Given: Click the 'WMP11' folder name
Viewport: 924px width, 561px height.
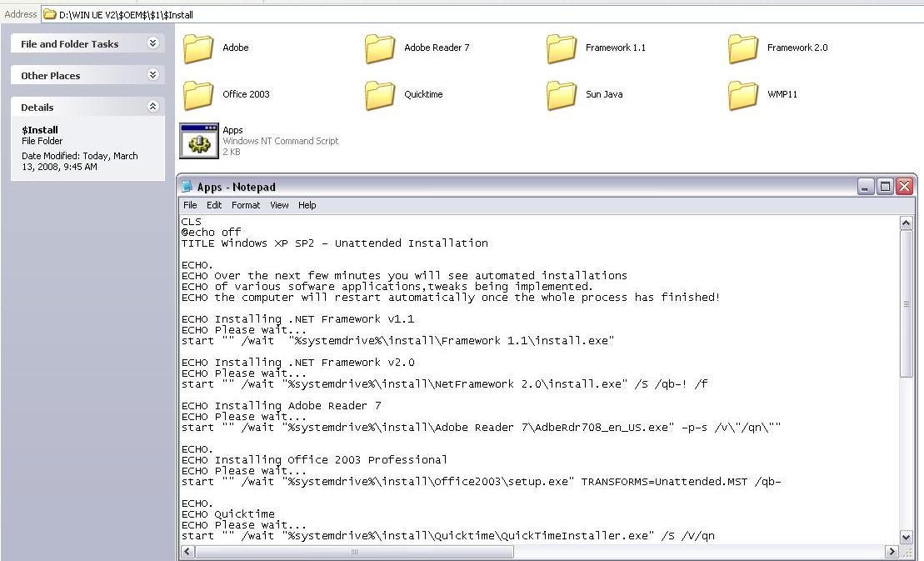Looking at the screenshot, I should 782,94.
